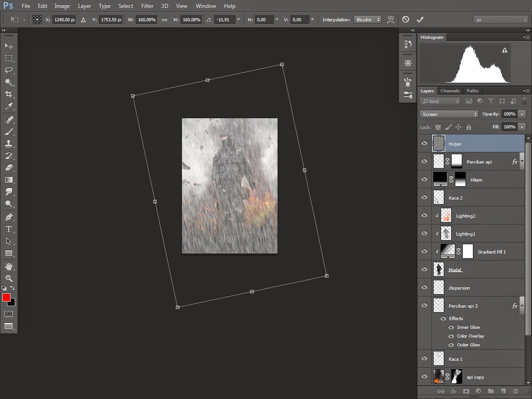
Task: Click the red foreground color swatch
Action: tap(6, 297)
